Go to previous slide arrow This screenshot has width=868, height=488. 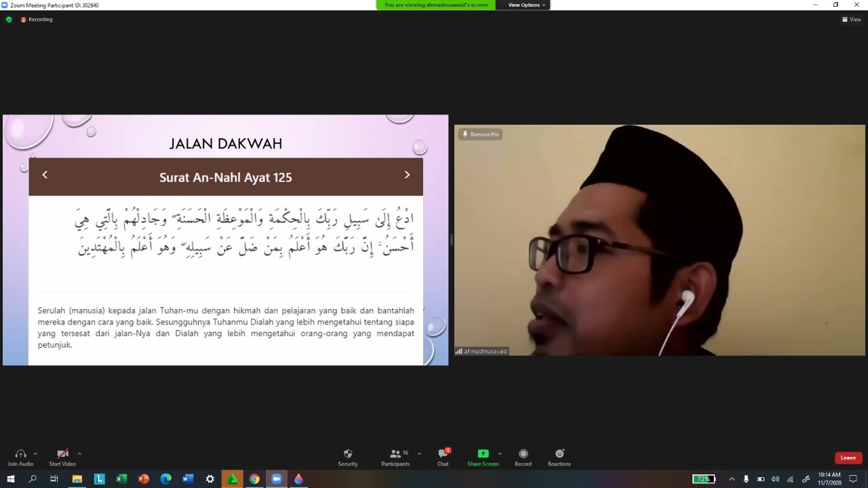click(45, 175)
